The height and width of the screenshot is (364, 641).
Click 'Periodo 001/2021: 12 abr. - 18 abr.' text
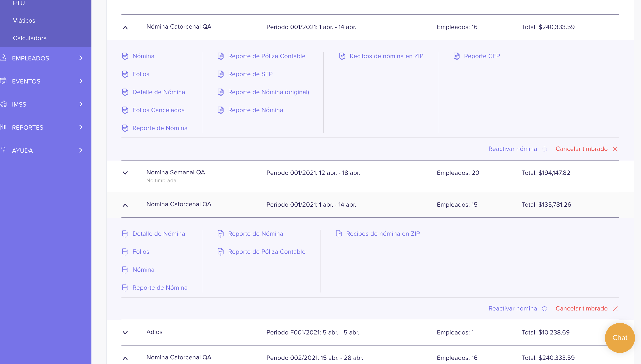point(313,173)
